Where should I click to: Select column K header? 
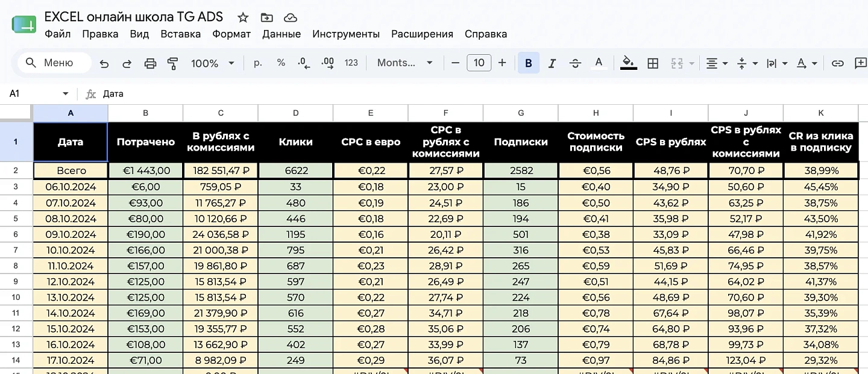point(821,113)
